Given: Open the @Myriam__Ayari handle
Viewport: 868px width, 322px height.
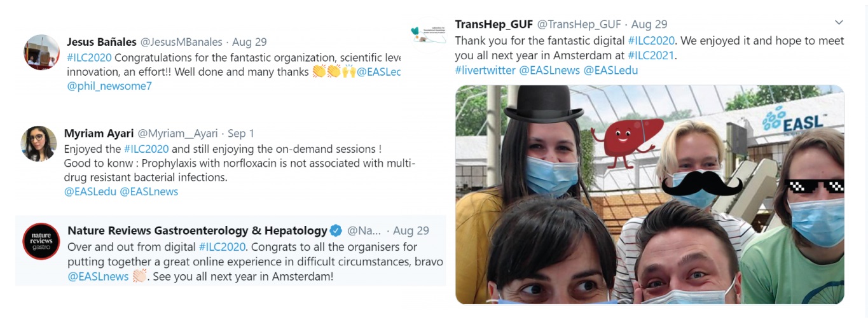Looking at the screenshot, I should [x=178, y=134].
